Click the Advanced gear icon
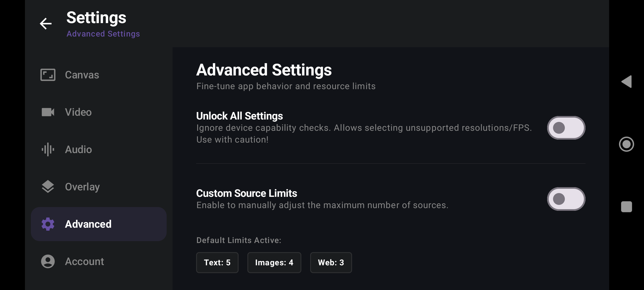This screenshot has width=644, height=290. pos(48,224)
